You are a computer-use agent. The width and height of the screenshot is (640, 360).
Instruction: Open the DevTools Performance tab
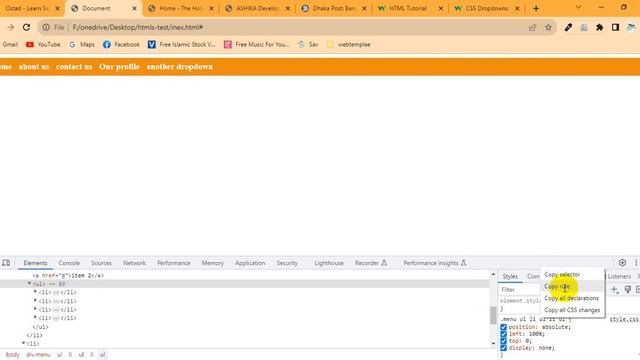(x=173, y=263)
